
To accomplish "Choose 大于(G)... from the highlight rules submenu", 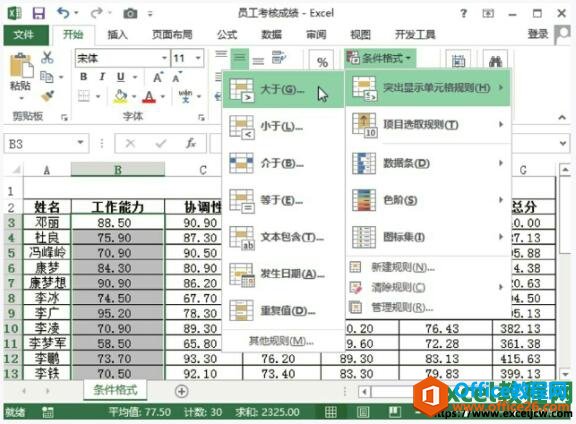I will coord(283,89).
